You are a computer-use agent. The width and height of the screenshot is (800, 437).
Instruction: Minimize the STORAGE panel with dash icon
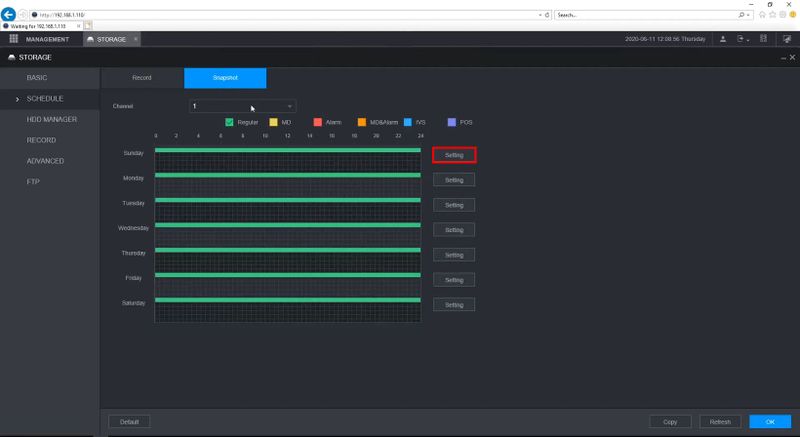[783, 58]
